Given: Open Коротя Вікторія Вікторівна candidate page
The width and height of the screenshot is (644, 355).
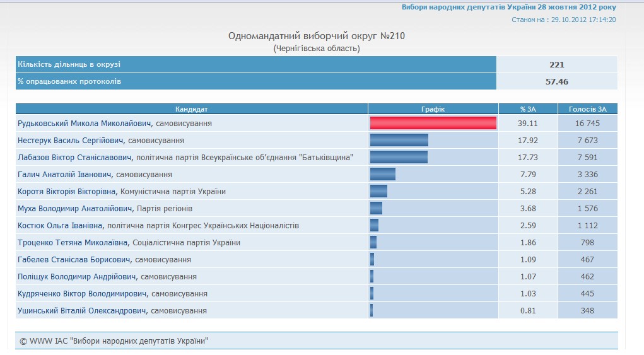Looking at the screenshot, I should point(67,192).
